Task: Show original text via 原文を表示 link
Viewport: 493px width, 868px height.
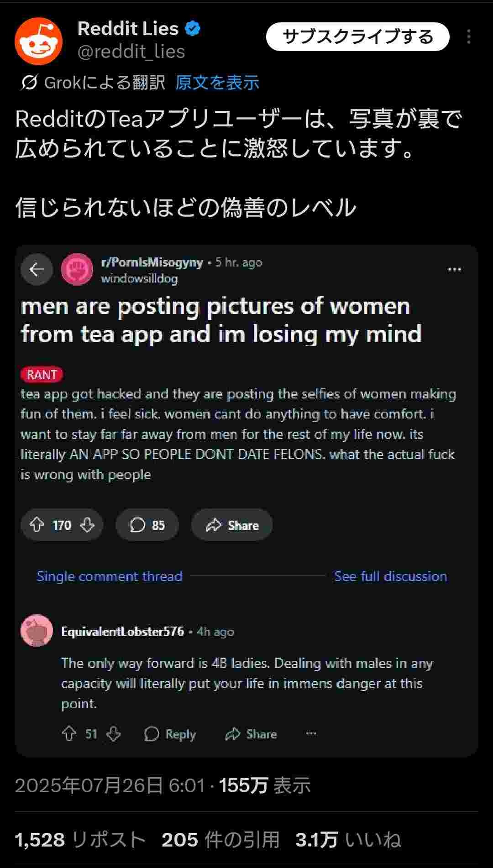Action: point(217,83)
